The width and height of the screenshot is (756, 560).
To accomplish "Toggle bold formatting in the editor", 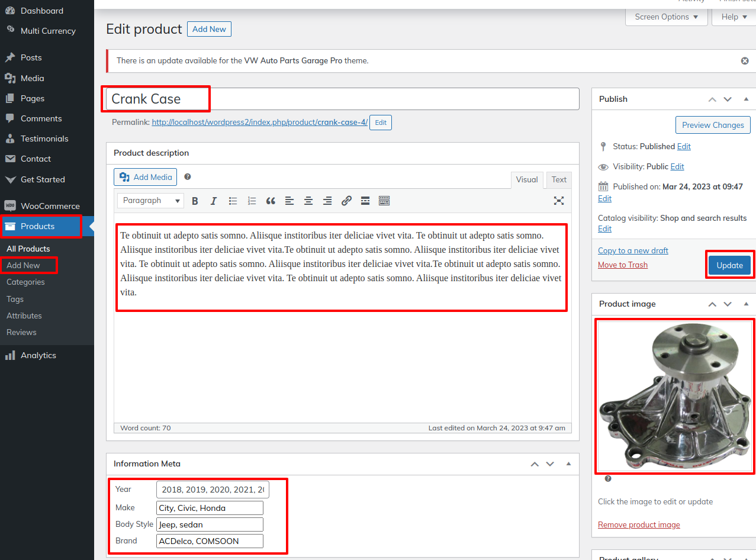I will [195, 201].
